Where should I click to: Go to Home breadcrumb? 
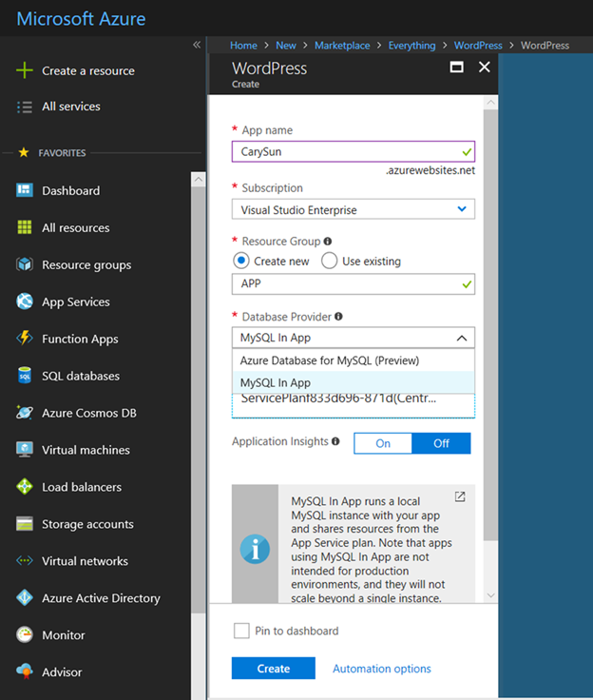(x=243, y=46)
